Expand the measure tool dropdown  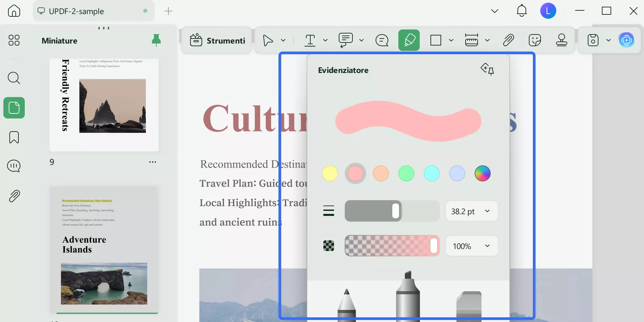tap(487, 41)
